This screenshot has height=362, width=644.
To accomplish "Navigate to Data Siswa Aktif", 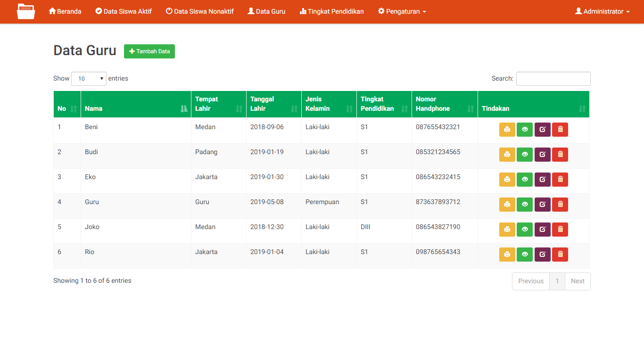I will tap(123, 11).
